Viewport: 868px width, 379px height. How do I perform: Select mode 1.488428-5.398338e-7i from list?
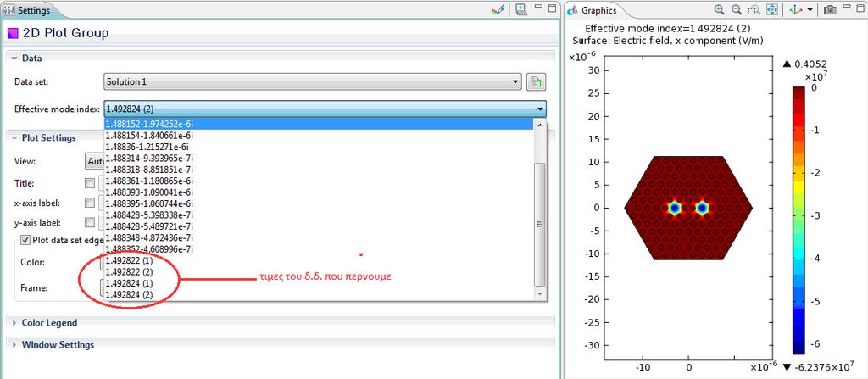click(x=319, y=215)
